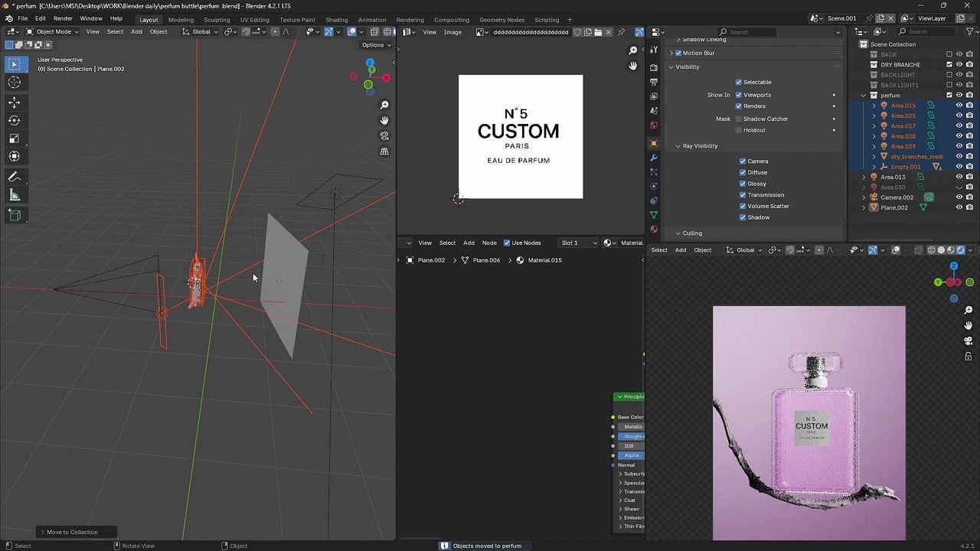Image resolution: width=980 pixels, height=551 pixels.
Task: Switch to the Modeling workspace tab
Action: pyautogui.click(x=181, y=20)
